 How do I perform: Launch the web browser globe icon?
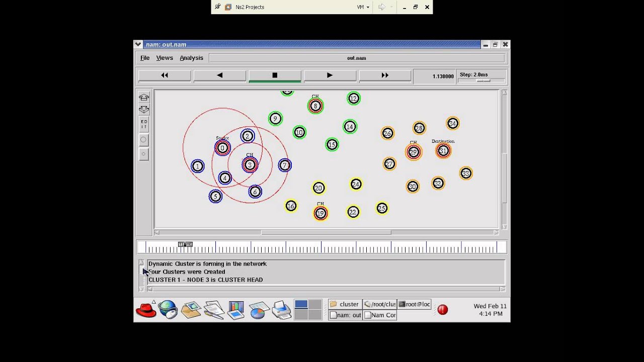point(168,310)
